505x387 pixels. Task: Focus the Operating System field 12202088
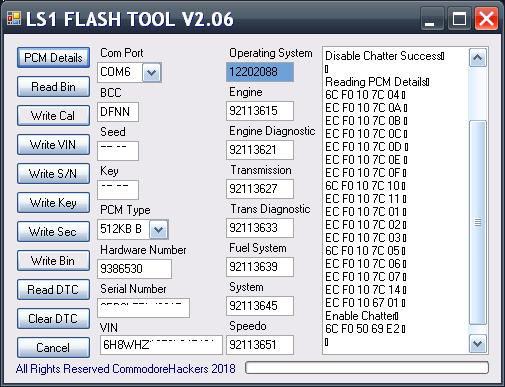[x=260, y=72]
